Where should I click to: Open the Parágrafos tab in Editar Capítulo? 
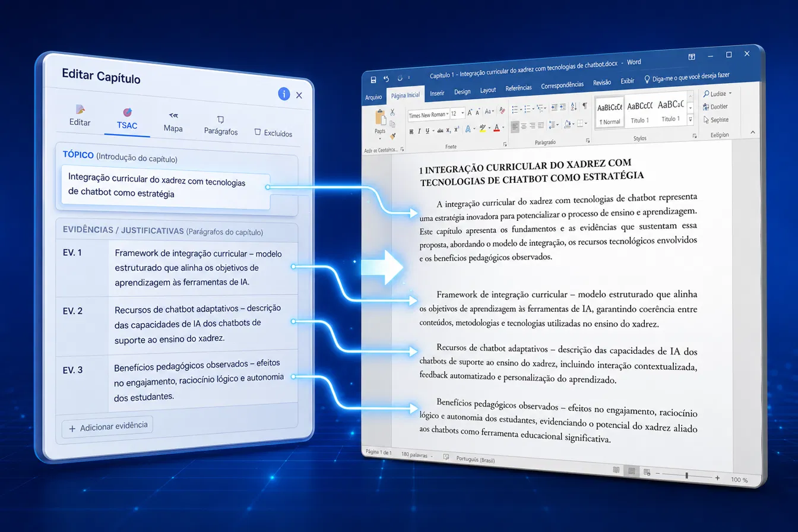click(x=220, y=126)
